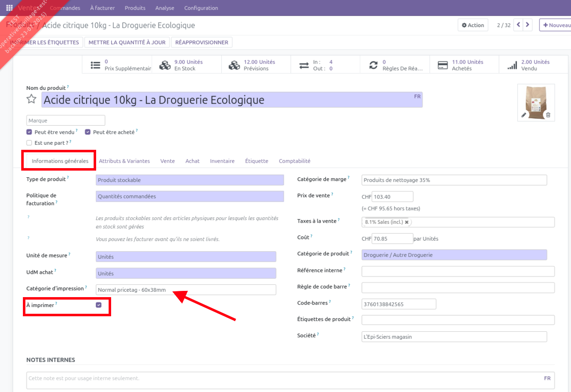This screenshot has height=392, width=571.
Task: Click the Réapprovisionner button
Action: click(x=201, y=42)
